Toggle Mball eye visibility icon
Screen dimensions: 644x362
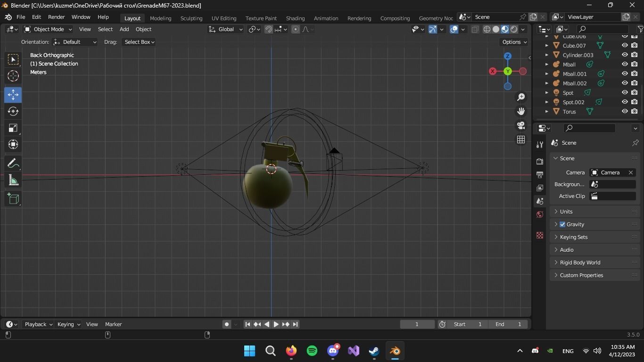pos(625,65)
